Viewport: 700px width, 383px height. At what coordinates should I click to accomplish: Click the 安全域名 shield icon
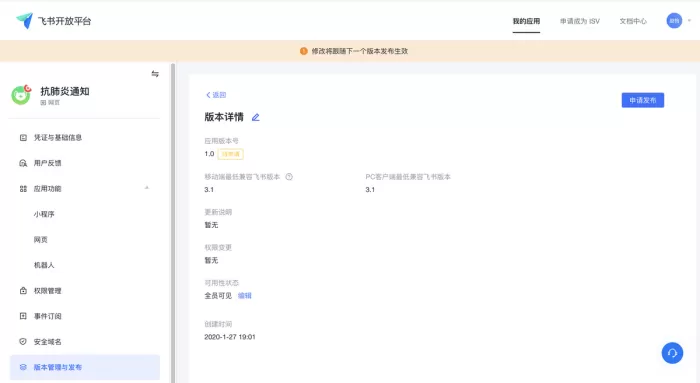tap(23, 341)
